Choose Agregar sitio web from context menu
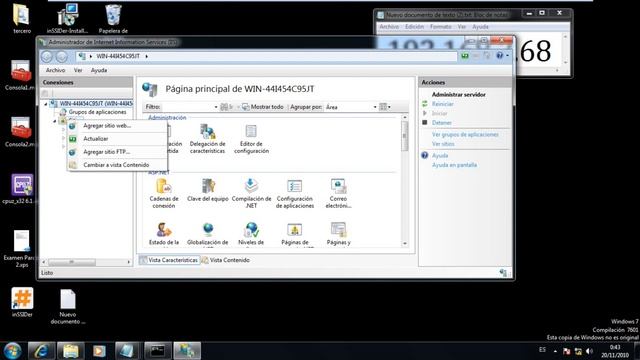 coord(117,126)
